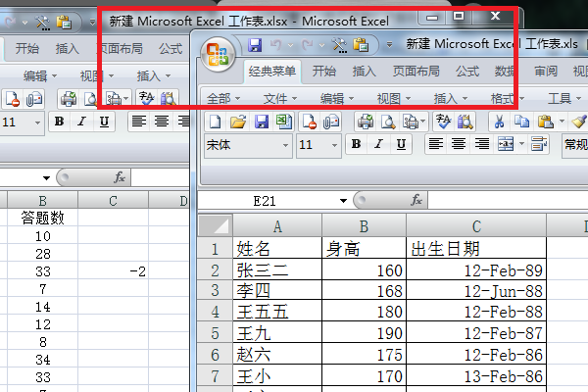Viewport: 588px width, 392px height.
Task: Undo last action in front window
Action: pos(276,45)
